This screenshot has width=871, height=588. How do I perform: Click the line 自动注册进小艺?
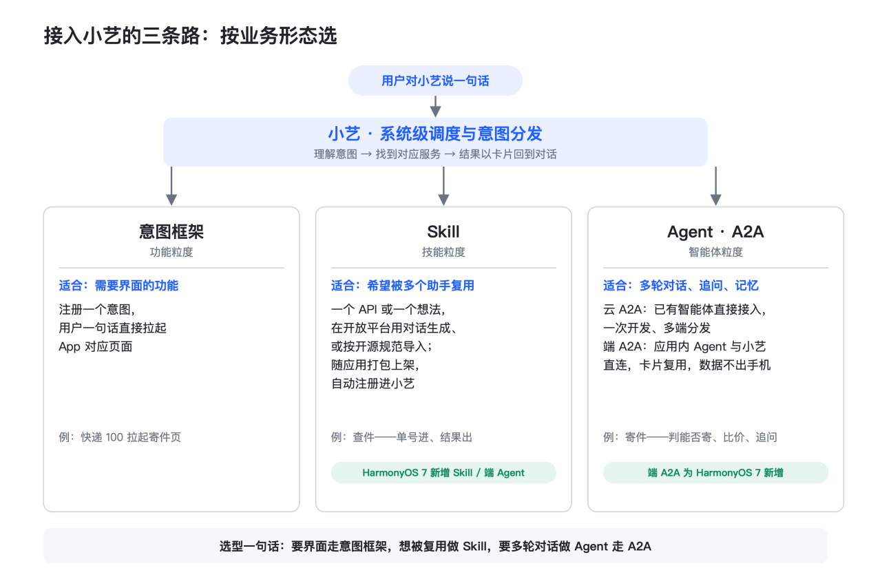pyautogui.click(x=372, y=384)
